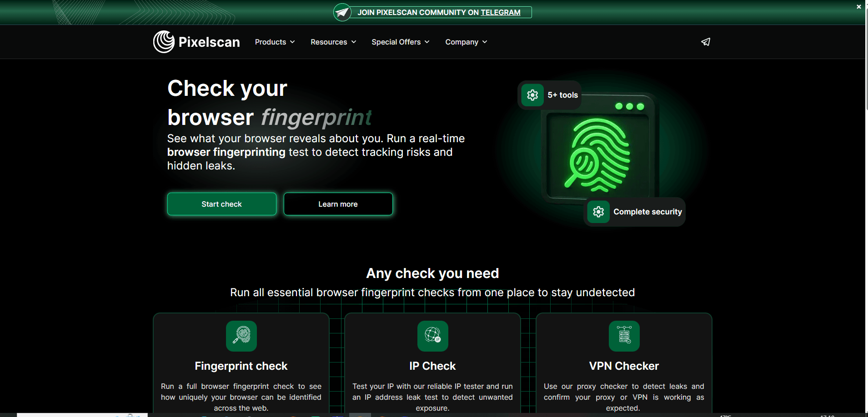868x417 pixels.
Task: Expand the Products dropdown menu
Action: (x=275, y=42)
